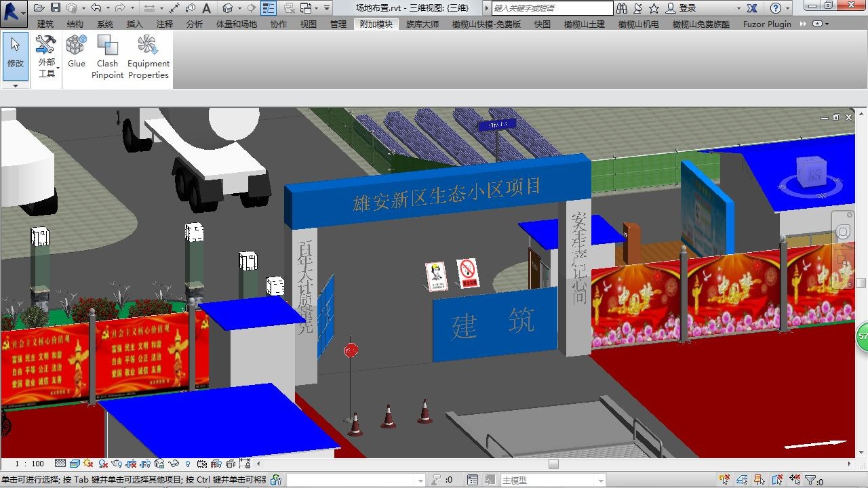Switch to the 建筑 ribbon tab
Image resolution: width=868 pixels, height=488 pixels.
(45, 24)
